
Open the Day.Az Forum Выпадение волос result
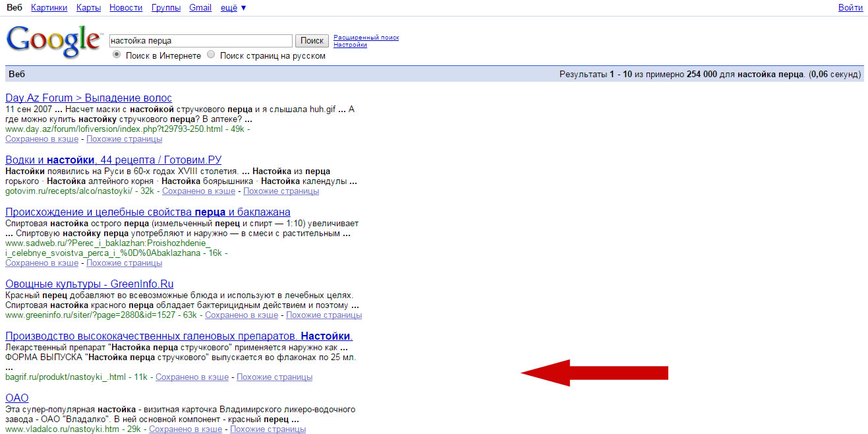tap(88, 98)
